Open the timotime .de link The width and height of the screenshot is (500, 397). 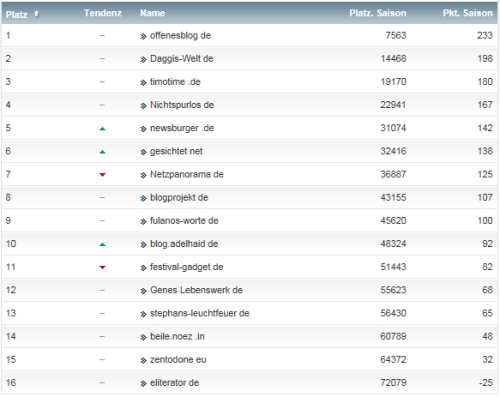pyautogui.click(x=175, y=82)
